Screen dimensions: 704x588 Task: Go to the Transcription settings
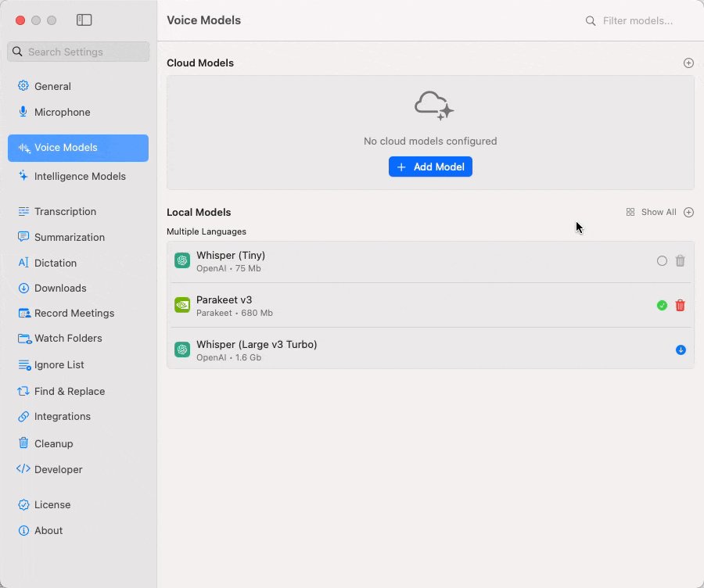click(65, 212)
